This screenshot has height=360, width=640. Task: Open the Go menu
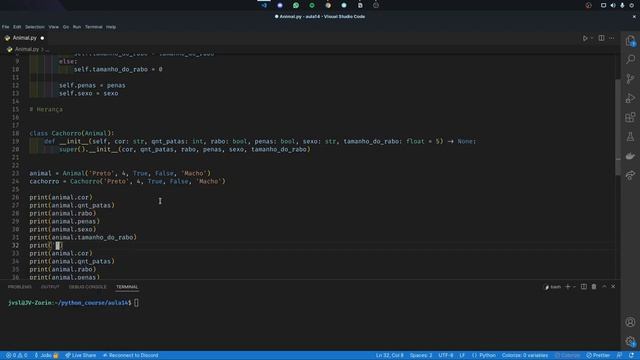(x=66, y=27)
